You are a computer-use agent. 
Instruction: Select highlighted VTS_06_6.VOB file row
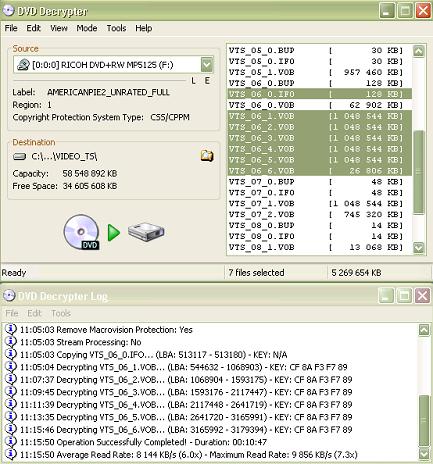pyautogui.click(x=319, y=171)
